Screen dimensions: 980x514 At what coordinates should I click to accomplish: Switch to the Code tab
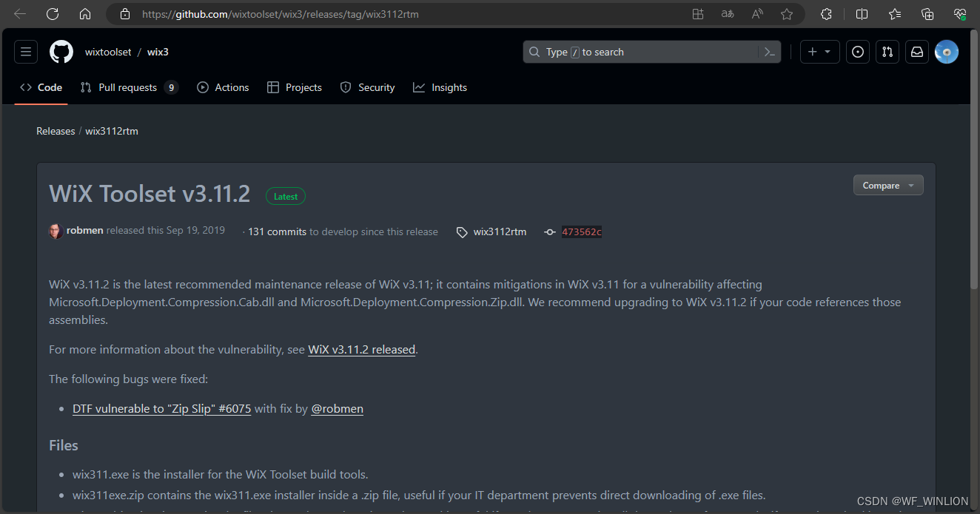41,87
